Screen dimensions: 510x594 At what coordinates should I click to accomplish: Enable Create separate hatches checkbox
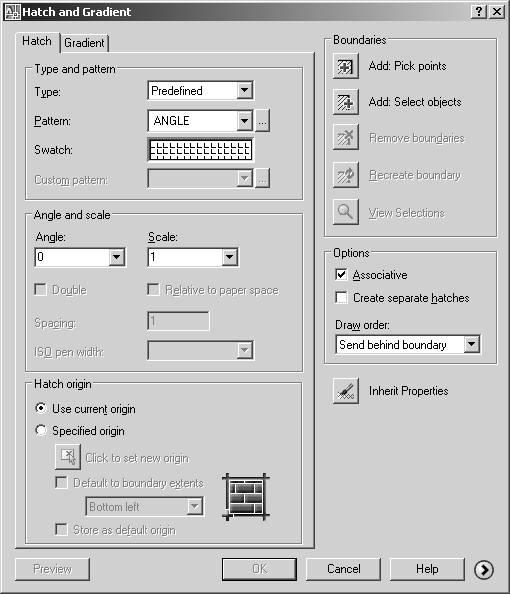point(341,297)
